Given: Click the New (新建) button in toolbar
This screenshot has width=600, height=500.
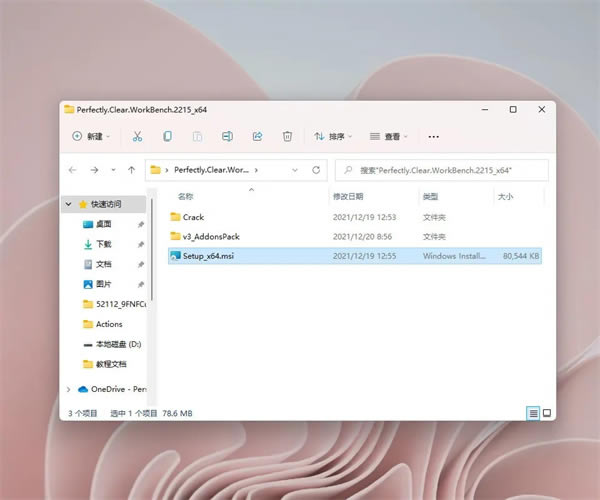Looking at the screenshot, I should tap(91, 137).
